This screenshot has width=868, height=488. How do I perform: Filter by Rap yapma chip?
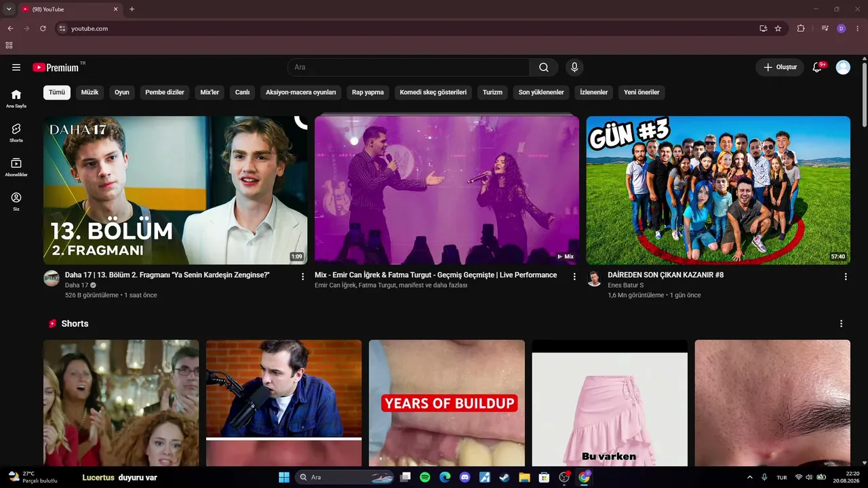click(368, 92)
